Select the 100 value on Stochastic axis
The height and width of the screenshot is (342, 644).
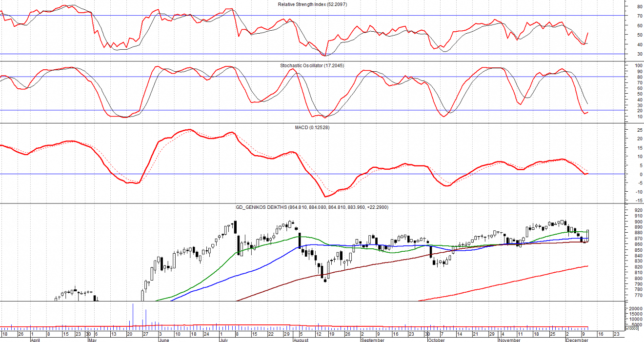(x=635, y=65)
